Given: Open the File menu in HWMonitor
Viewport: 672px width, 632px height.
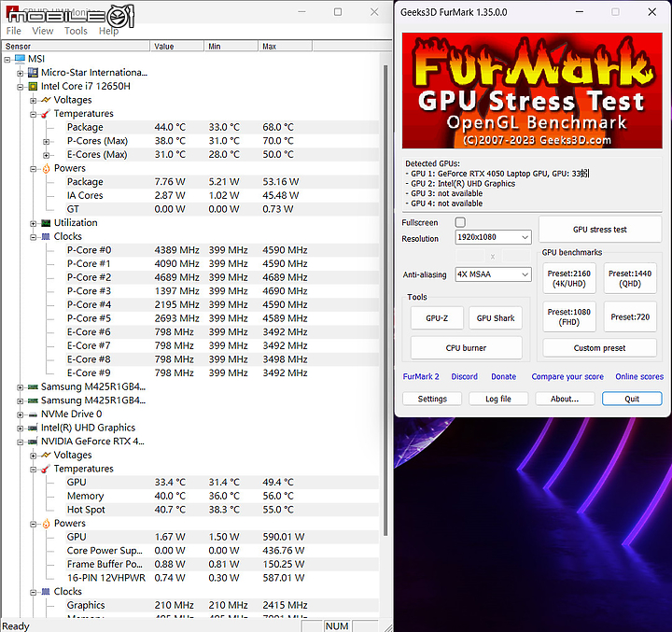Looking at the screenshot, I should pos(13,31).
